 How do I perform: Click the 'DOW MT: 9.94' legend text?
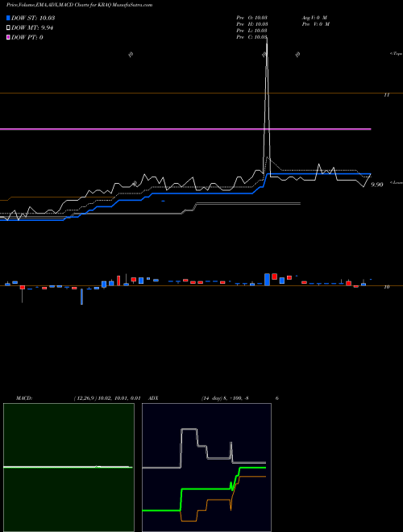coord(32,28)
